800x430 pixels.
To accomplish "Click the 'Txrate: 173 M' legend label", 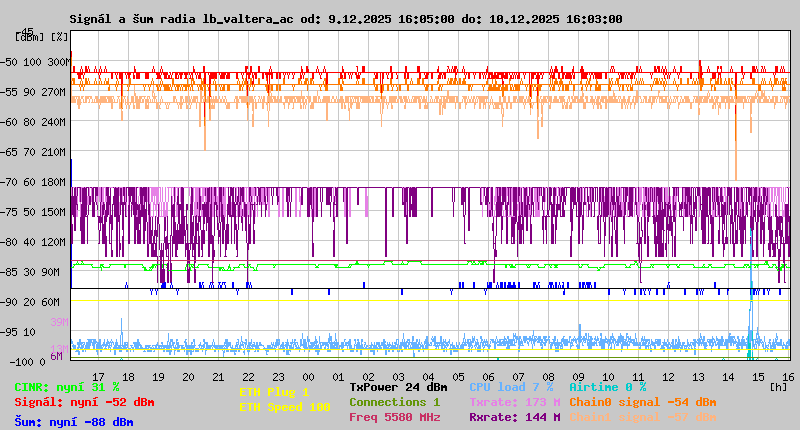I will (515, 402).
